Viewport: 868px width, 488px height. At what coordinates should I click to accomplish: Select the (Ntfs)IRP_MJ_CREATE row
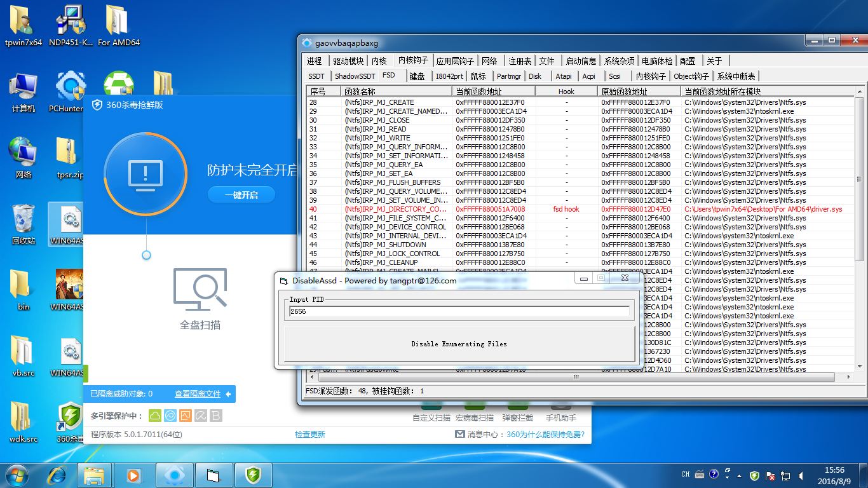pos(580,102)
